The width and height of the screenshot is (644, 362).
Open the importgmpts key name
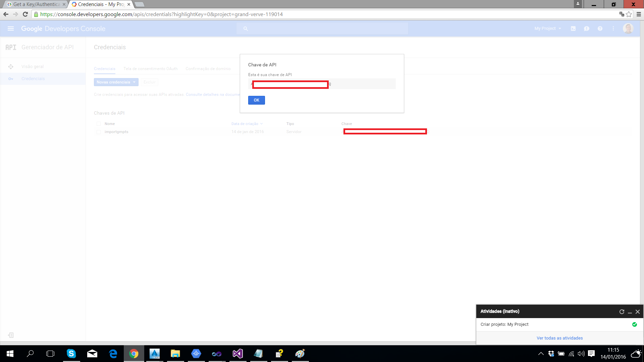pyautogui.click(x=116, y=132)
